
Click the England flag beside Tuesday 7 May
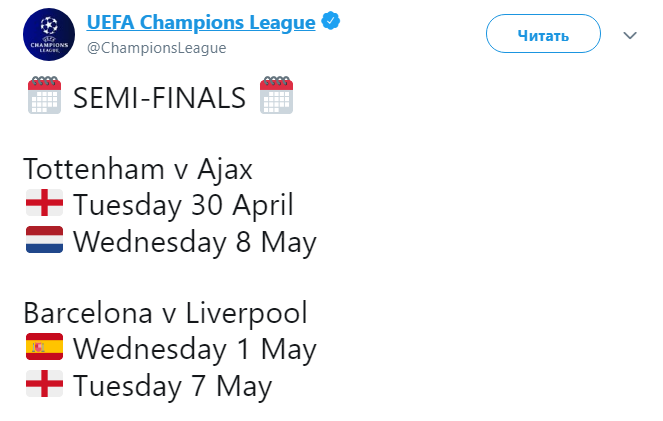[x=44, y=383]
